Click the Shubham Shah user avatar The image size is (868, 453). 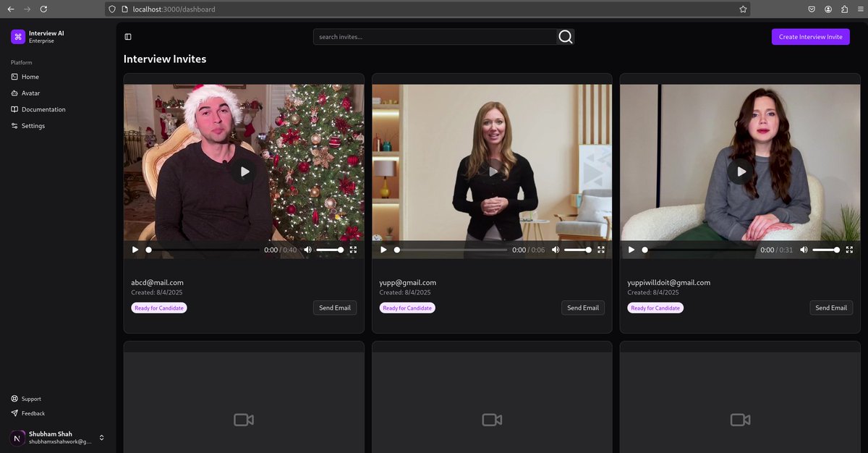17,438
